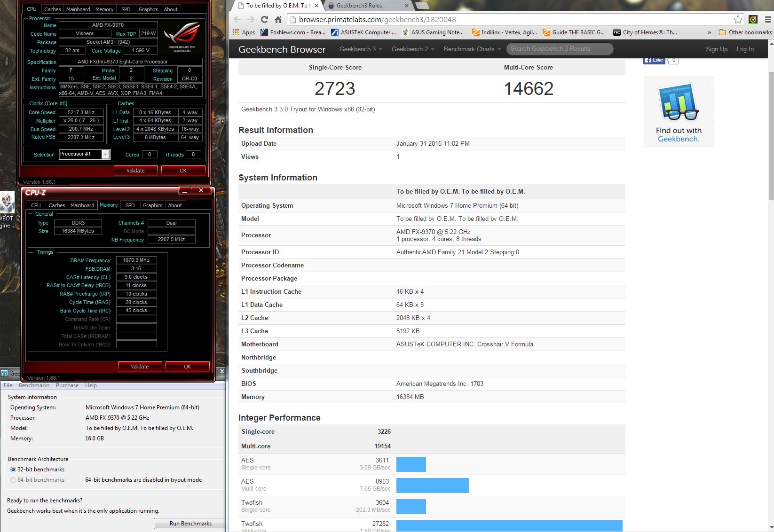This screenshot has height=532, width=774.
Task: Open the Other bookmarks folder
Action: click(745, 32)
